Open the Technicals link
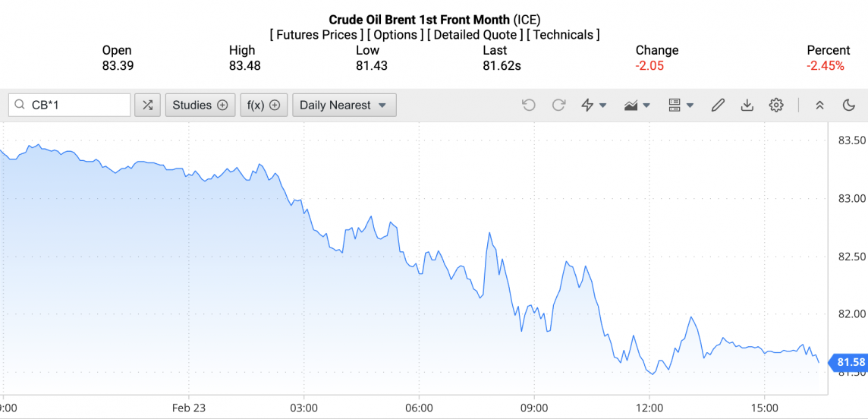 563,35
